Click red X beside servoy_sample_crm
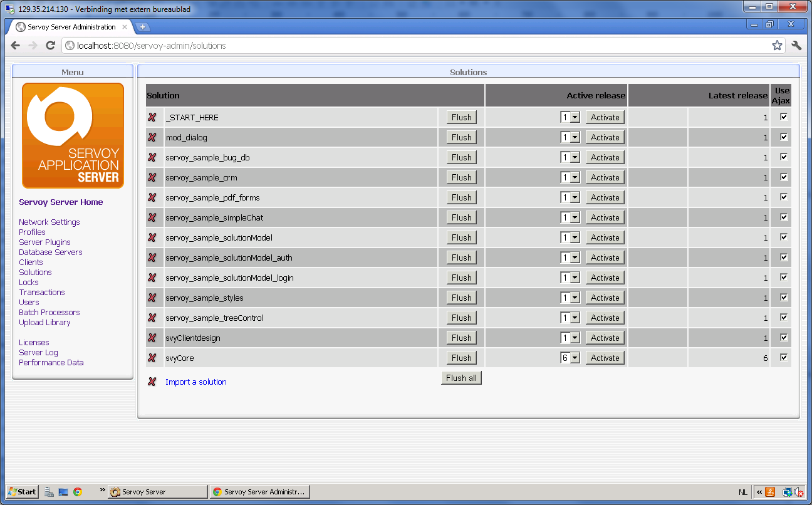 pos(152,177)
